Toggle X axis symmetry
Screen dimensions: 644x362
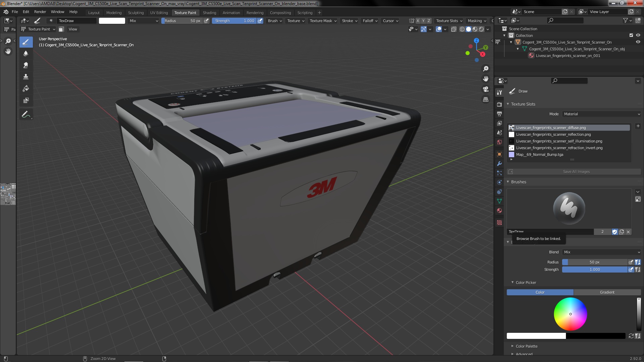coord(418,21)
